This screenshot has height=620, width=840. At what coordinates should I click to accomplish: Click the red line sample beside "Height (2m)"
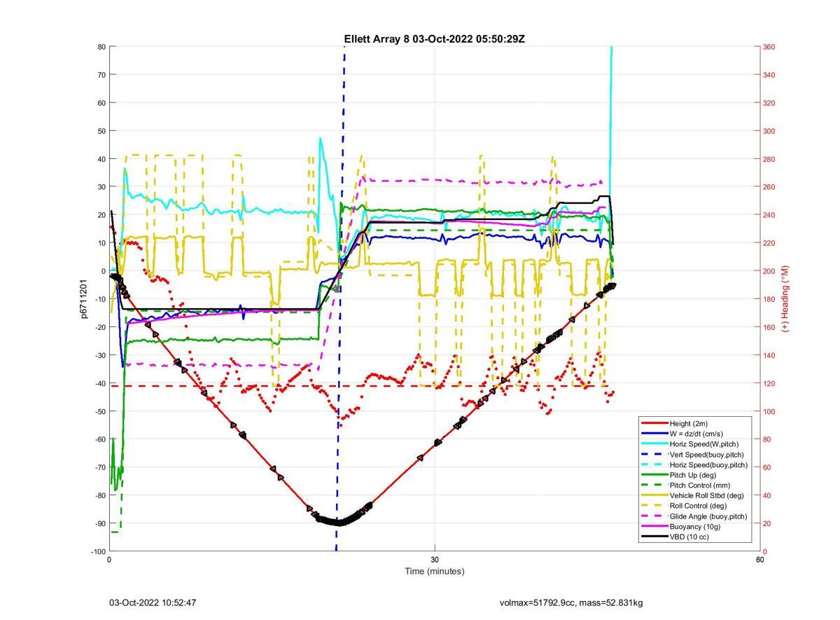click(654, 424)
